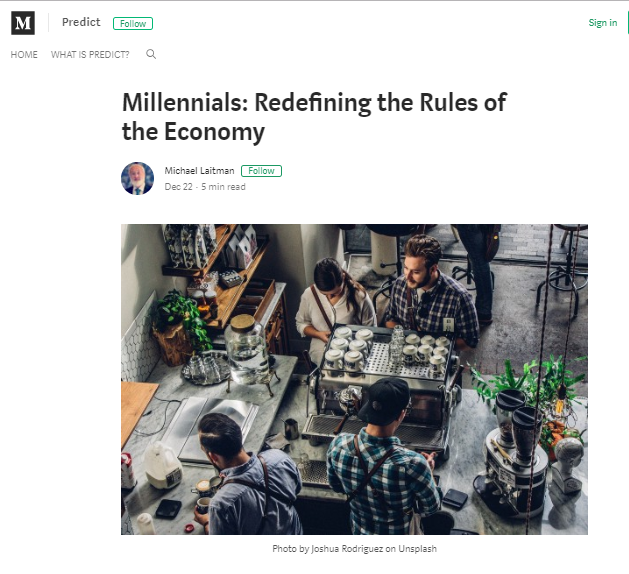Open the Predict publication page
Screen dimensions: 629x574
(81, 22)
